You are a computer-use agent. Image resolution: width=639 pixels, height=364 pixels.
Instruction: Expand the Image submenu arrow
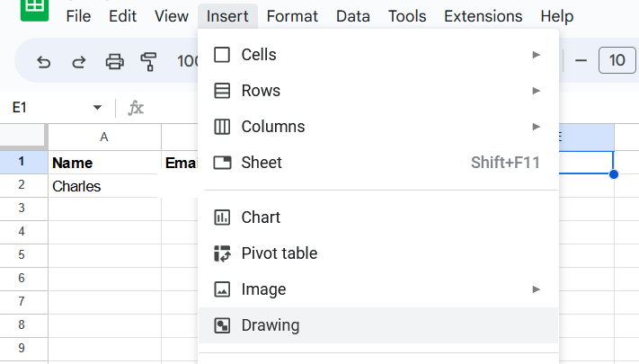[x=537, y=289]
